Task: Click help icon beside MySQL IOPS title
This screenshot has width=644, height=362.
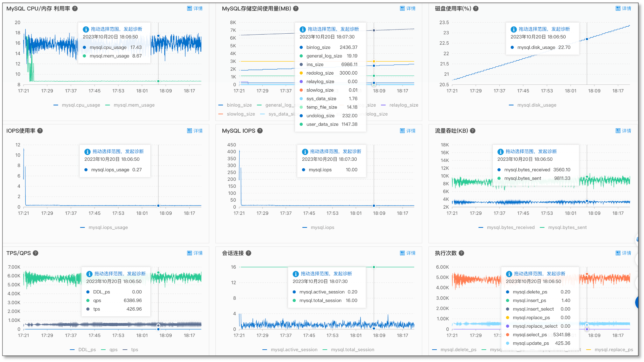Action: pyautogui.click(x=260, y=131)
